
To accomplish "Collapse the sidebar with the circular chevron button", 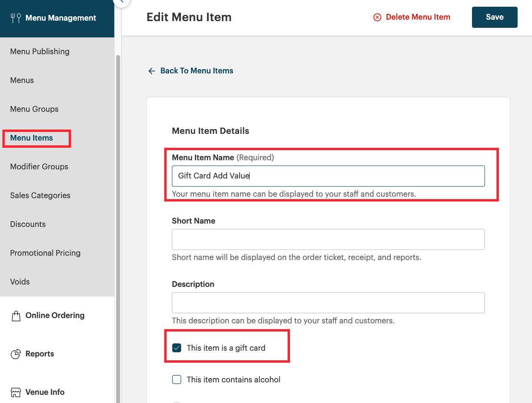I will [x=121, y=3].
